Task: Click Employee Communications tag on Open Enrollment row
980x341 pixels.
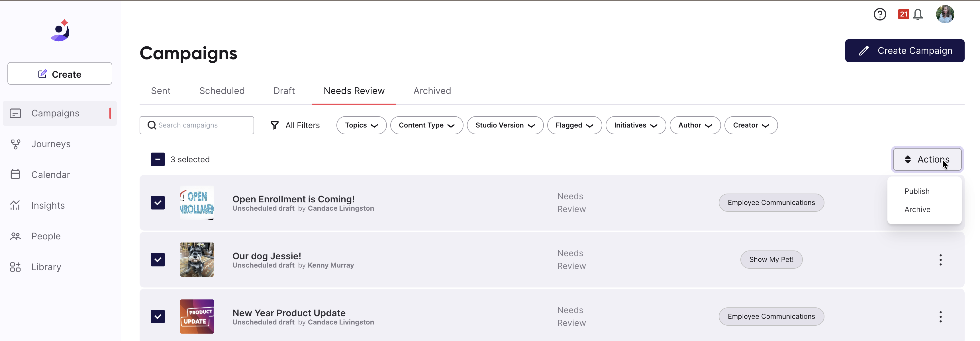Action: [x=771, y=203]
